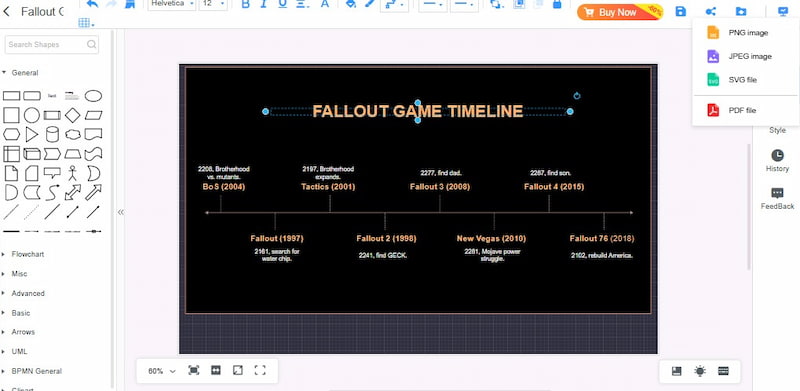Export as SVG file
This screenshot has width=800, height=391.
click(745, 80)
